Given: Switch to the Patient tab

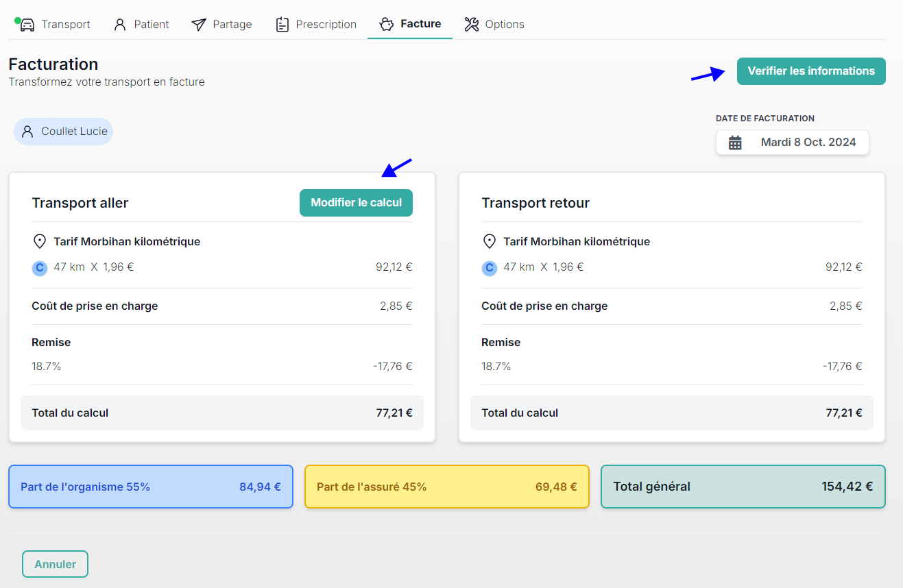Looking at the screenshot, I should click(142, 25).
